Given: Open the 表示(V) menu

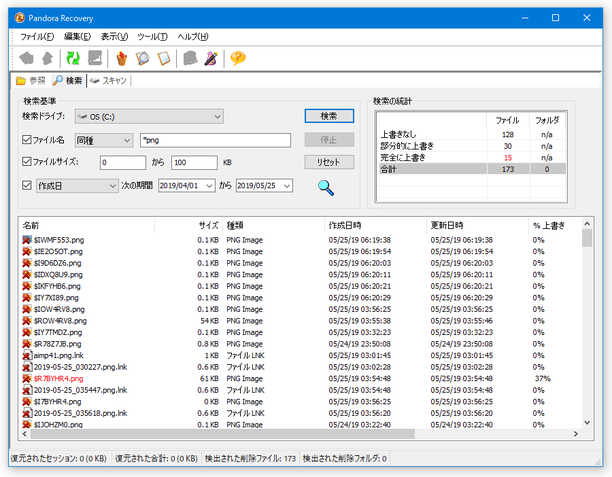Looking at the screenshot, I should (114, 37).
